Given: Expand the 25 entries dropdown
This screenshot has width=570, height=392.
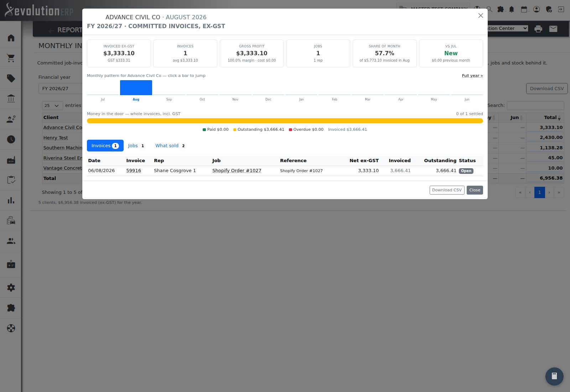Looking at the screenshot, I should click(x=52, y=105).
